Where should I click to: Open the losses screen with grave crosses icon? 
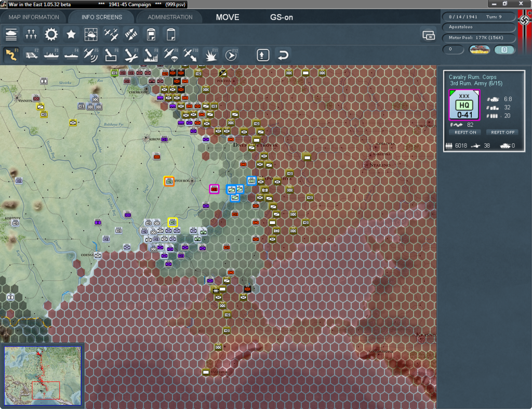(31, 35)
